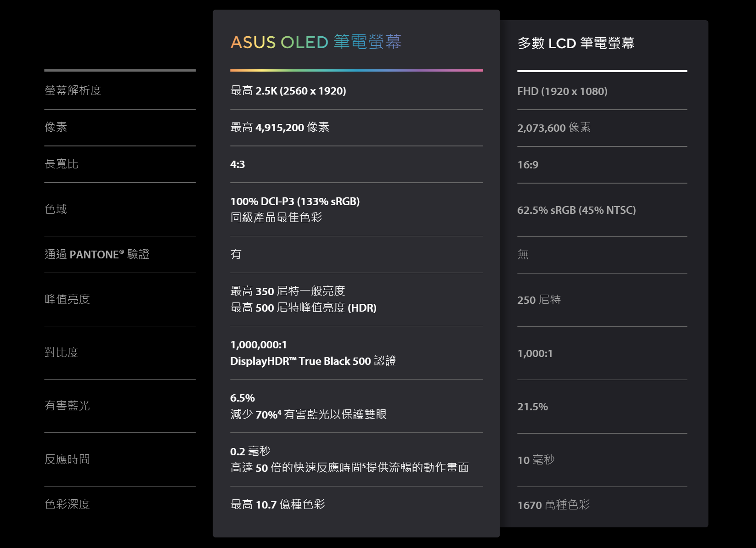Open footnote 5 after 快速反應時間

point(364,465)
